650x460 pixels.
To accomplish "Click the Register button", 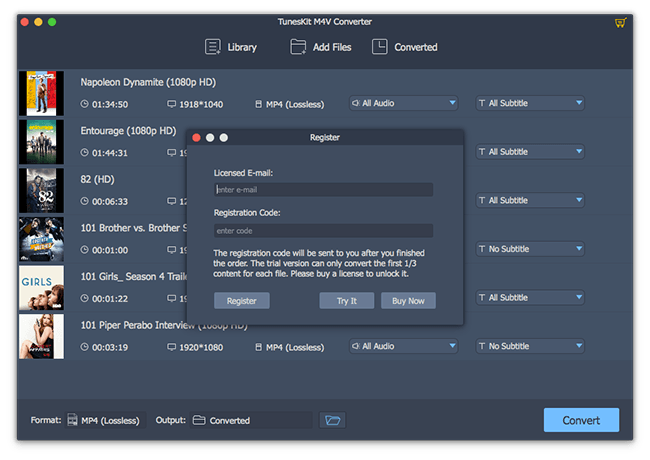I will (x=242, y=301).
